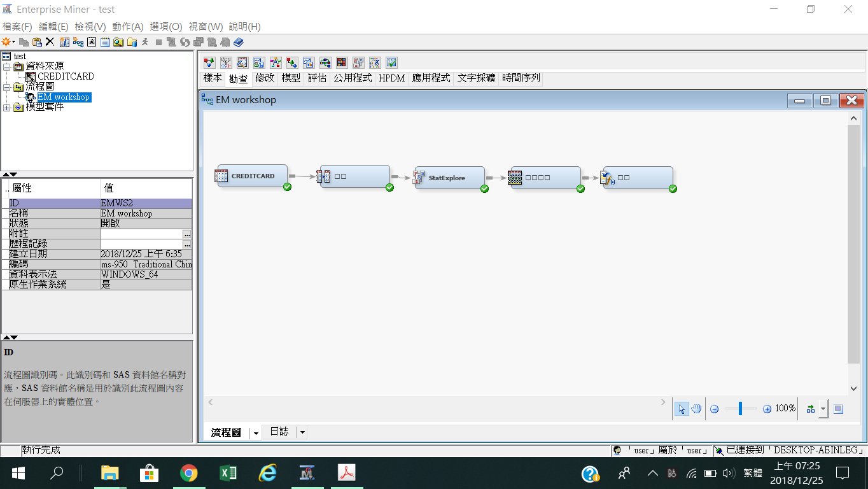The image size is (868, 489).
Task: Open Chrome from the taskbar
Action: (x=188, y=473)
